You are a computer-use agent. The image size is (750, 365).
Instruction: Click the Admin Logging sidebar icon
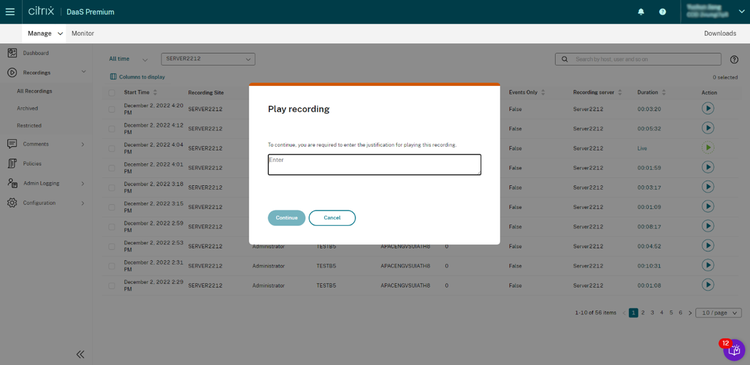pyautogui.click(x=13, y=183)
